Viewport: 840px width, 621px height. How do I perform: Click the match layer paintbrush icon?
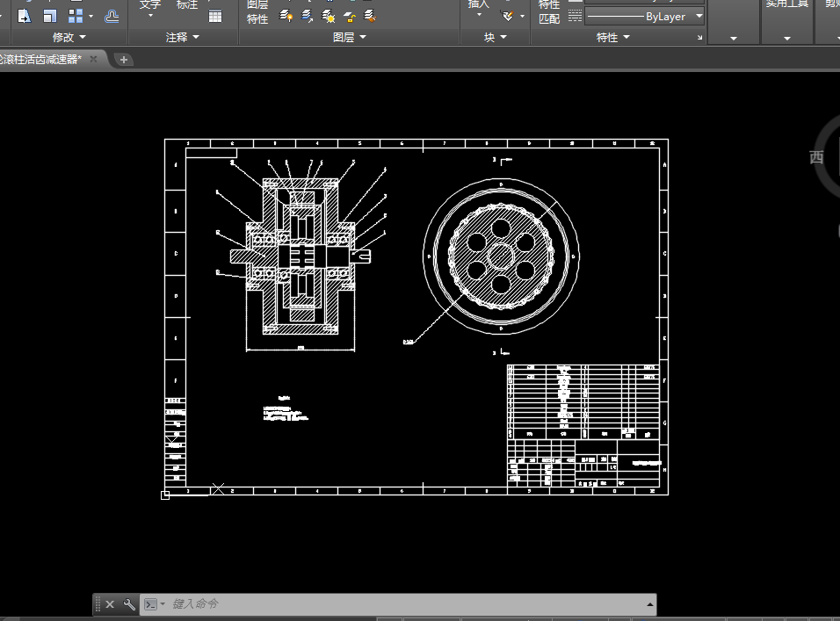[370, 17]
